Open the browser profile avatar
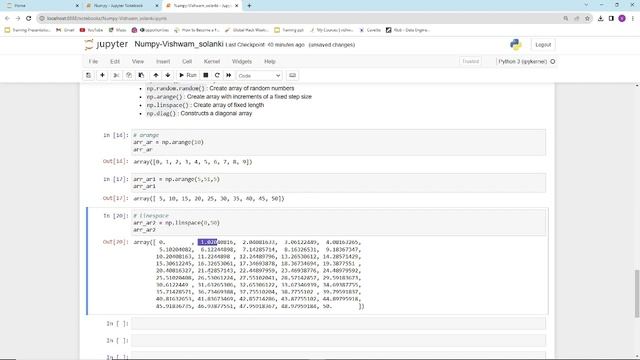This screenshot has height=360, width=640. (622, 18)
